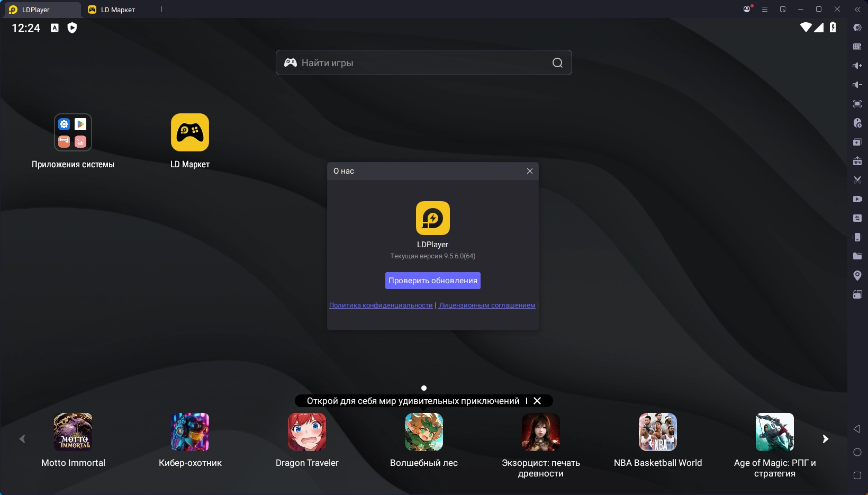Rotate the screen via the sidebar icon
The height and width of the screenshot is (495, 868).
857,294
